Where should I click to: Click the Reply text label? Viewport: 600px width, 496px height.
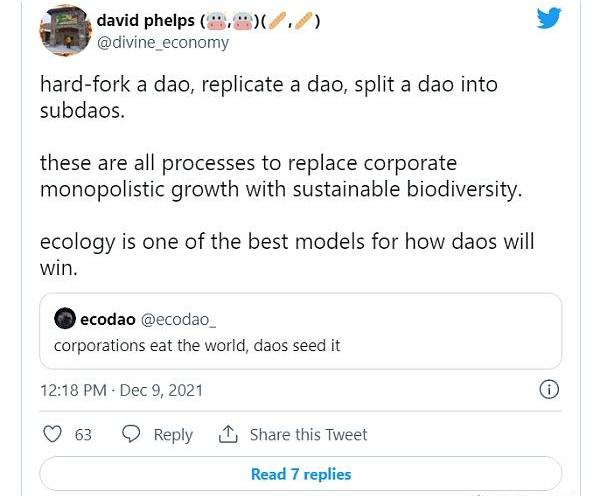(x=172, y=434)
